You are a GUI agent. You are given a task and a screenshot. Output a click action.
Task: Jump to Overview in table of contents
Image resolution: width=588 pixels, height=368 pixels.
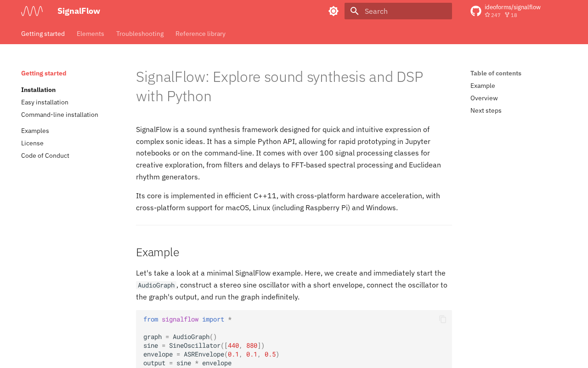point(484,98)
